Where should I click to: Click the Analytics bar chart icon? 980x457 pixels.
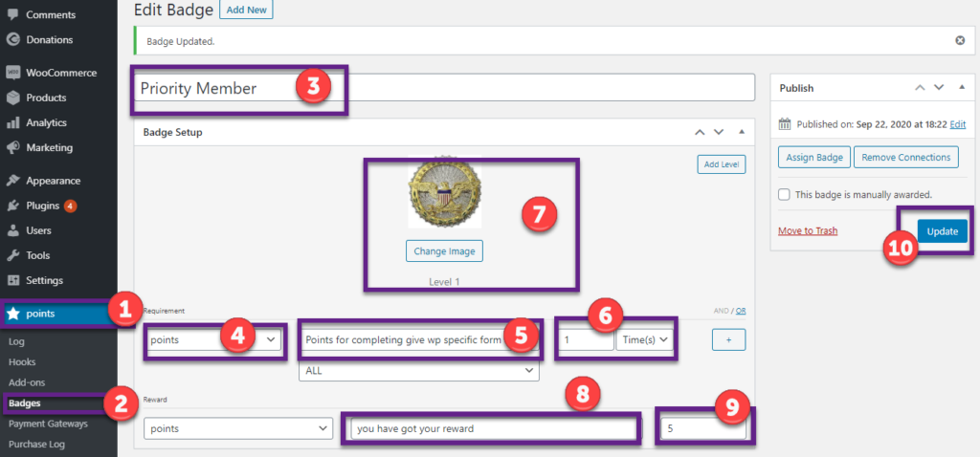point(13,122)
